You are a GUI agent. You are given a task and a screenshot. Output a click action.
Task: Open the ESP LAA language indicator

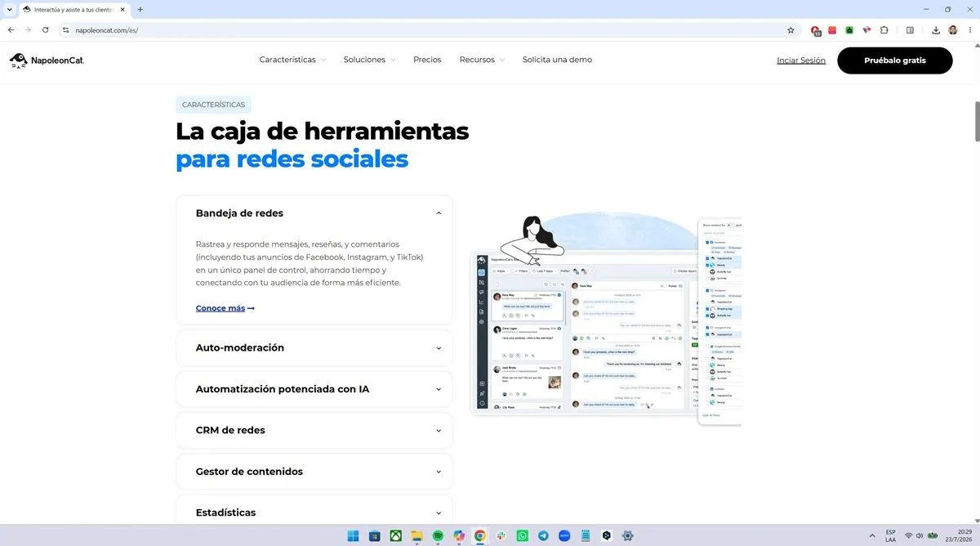[x=890, y=535]
